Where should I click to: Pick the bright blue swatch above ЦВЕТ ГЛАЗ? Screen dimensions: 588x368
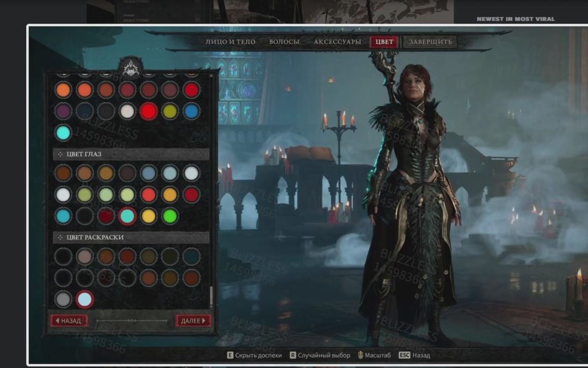[191, 111]
